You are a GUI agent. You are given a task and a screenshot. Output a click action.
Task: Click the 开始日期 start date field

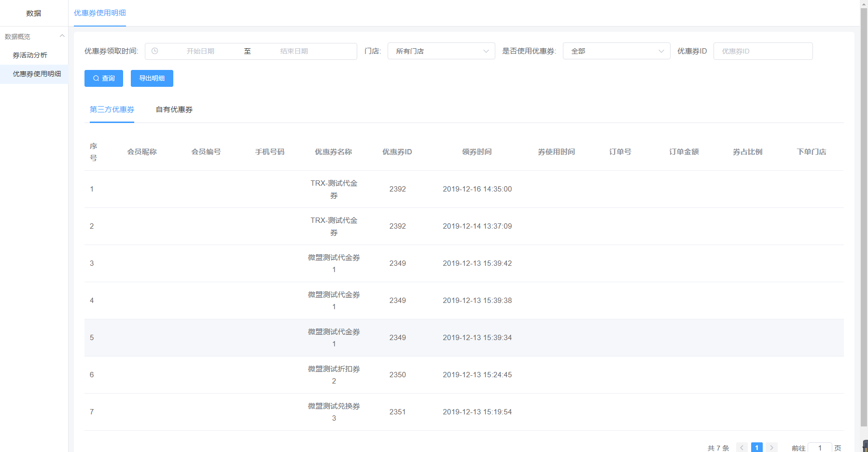(200, 51)
